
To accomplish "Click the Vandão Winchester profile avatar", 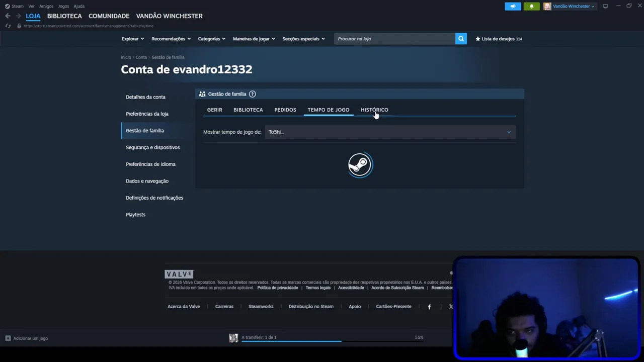I will (x=547, y=6).
